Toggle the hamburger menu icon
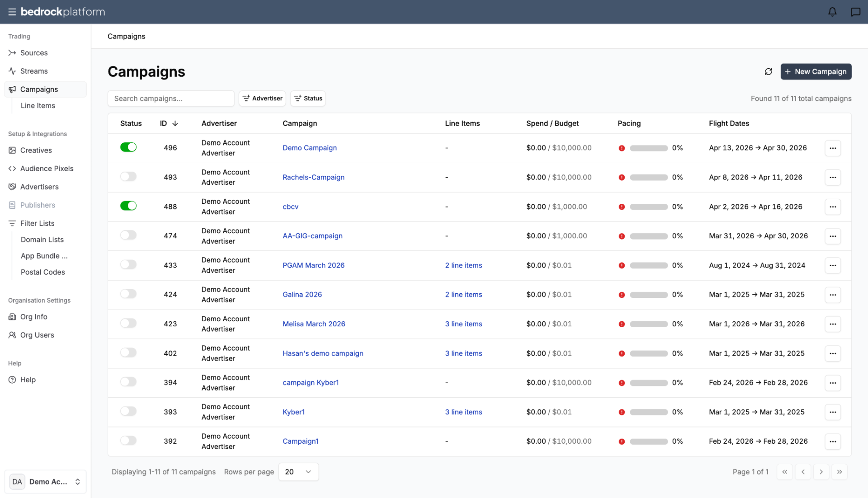 point(12,12)
